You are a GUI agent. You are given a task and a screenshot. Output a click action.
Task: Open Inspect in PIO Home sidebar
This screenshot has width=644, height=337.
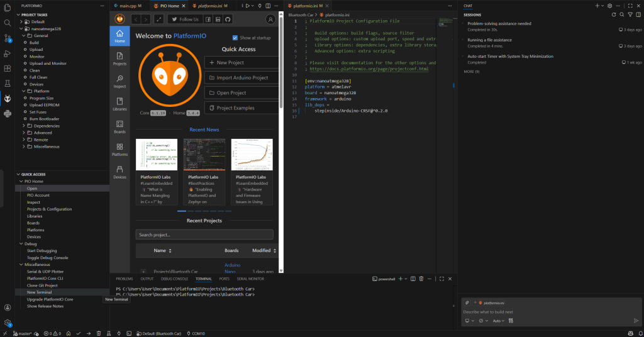click(x=119, y=81)
